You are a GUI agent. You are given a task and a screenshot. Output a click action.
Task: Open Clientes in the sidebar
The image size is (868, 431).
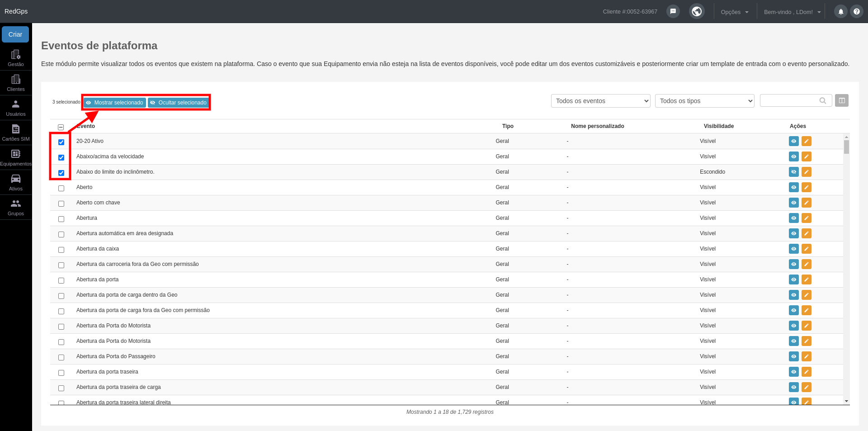point(16,83)
